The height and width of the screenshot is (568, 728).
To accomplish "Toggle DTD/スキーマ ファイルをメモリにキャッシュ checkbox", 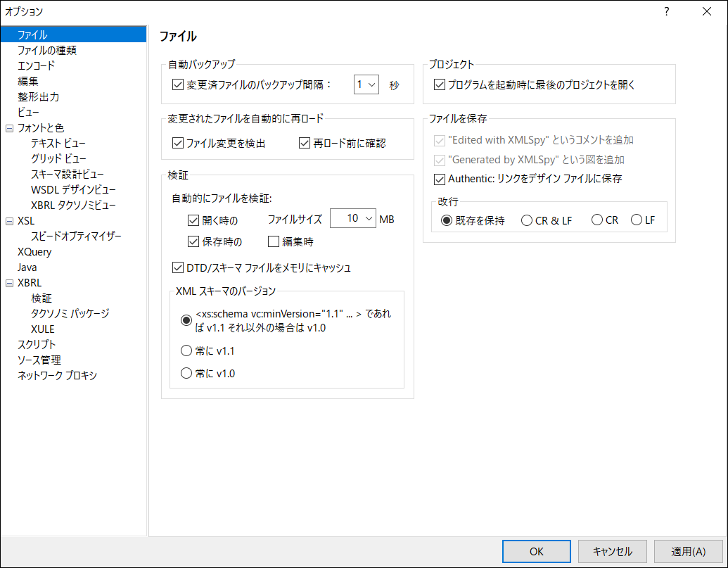I will pyautogui.click(x=177, y=267).
